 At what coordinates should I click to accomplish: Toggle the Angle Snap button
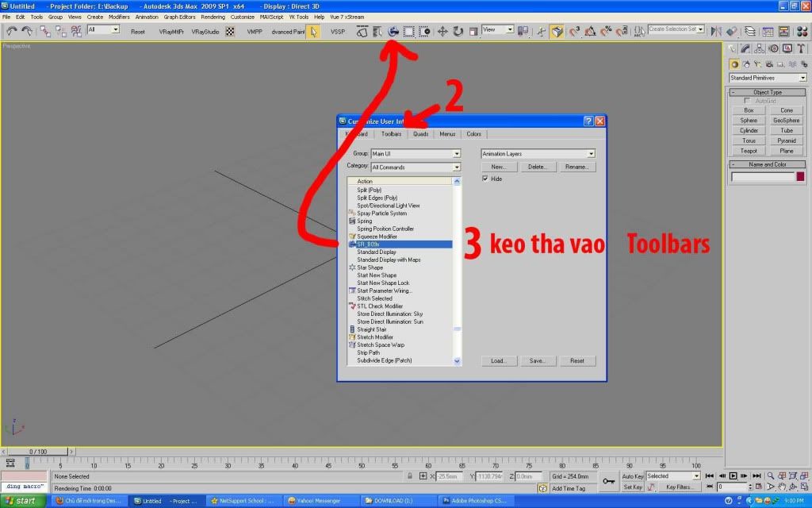click(590, 32)
